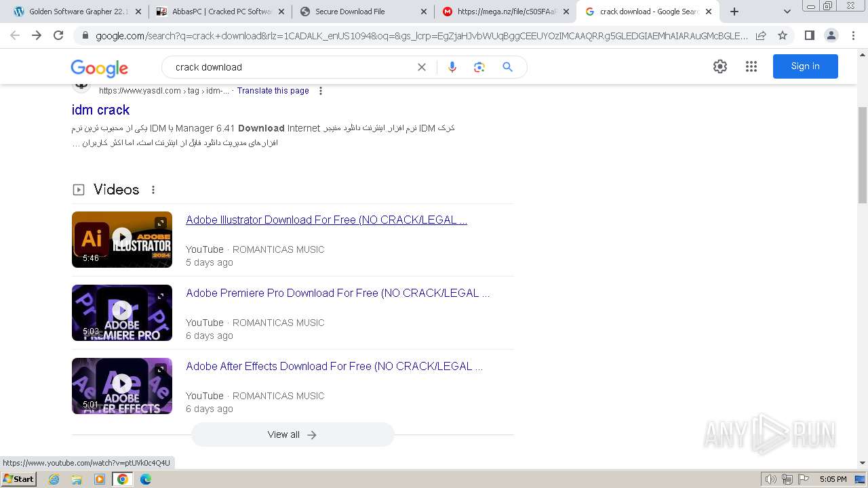The image size is (868, 488).
Task: Click the Chrome taskbar icon
Action: [123, 479]
